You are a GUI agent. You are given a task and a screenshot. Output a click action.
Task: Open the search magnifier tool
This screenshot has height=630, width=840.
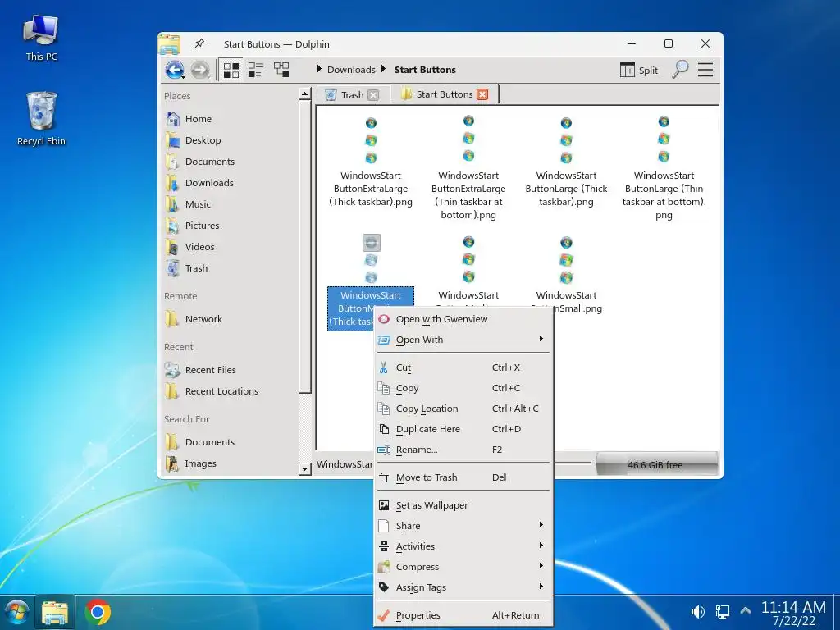(680, 70)
